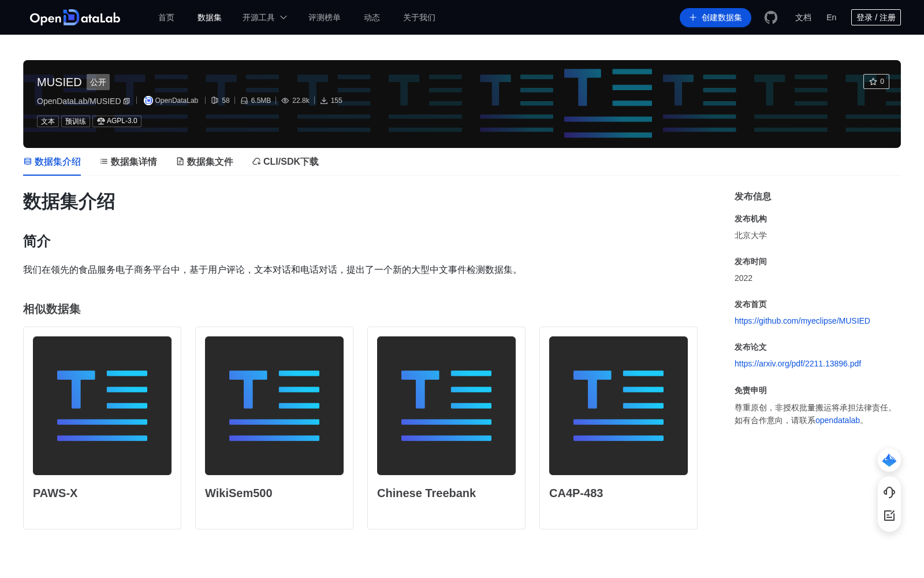Click the 北京大学 publisher text
Viewport: 924px width, 578px height.
(x=751, y=235)
